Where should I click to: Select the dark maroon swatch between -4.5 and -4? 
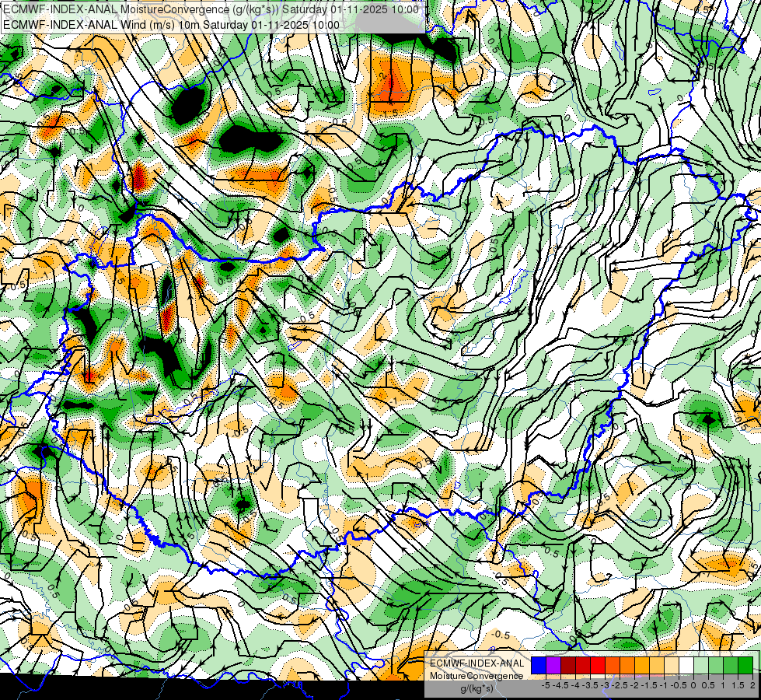point(568,665)
